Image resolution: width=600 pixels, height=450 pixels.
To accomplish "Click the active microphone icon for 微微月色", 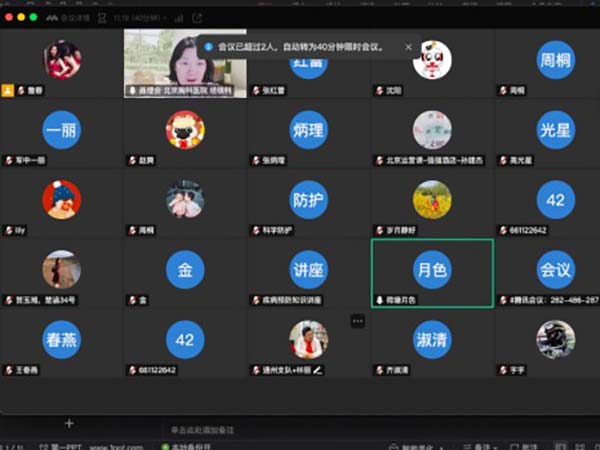I will tap(380, 299).
